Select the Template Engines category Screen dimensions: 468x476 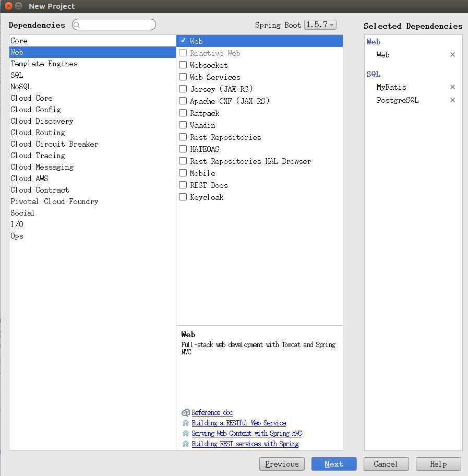pyautogui.click(x=92, y=64)
